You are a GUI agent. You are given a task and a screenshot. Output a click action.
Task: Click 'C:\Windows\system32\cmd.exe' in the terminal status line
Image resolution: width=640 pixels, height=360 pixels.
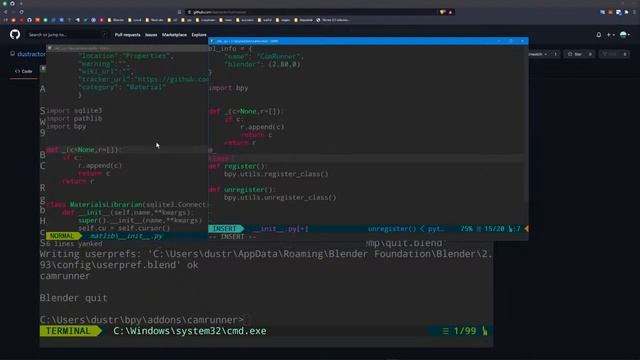pos(190,331)
